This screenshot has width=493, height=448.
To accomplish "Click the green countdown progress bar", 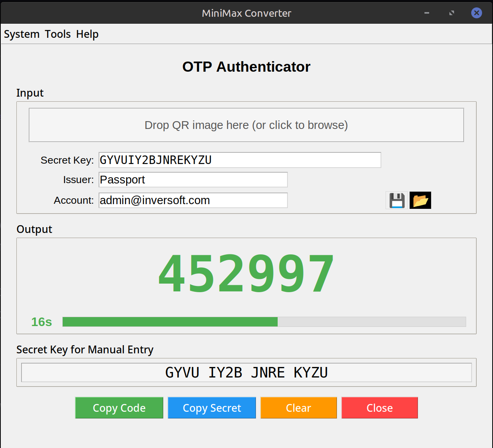I will (264, 322).
